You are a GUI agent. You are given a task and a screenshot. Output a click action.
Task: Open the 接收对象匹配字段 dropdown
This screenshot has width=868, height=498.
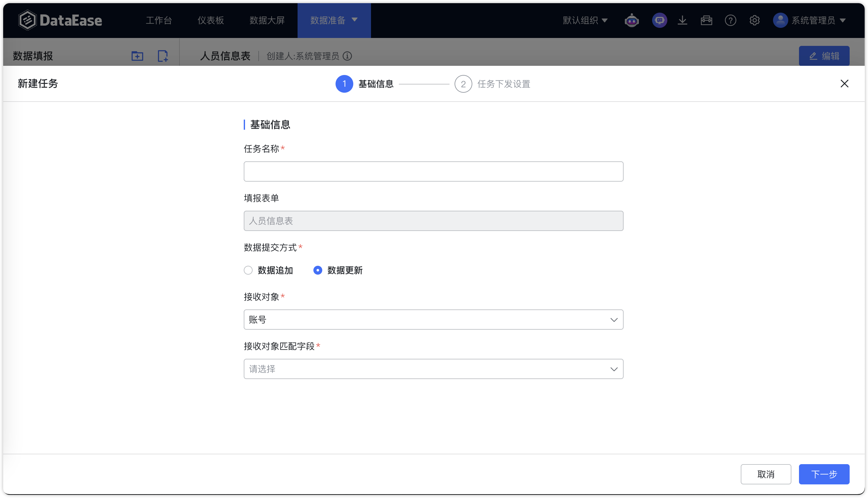tap(433, 369)
